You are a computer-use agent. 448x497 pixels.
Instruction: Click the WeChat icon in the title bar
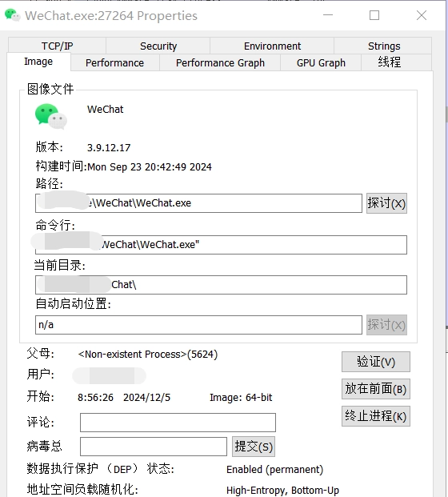coord(12,15)
